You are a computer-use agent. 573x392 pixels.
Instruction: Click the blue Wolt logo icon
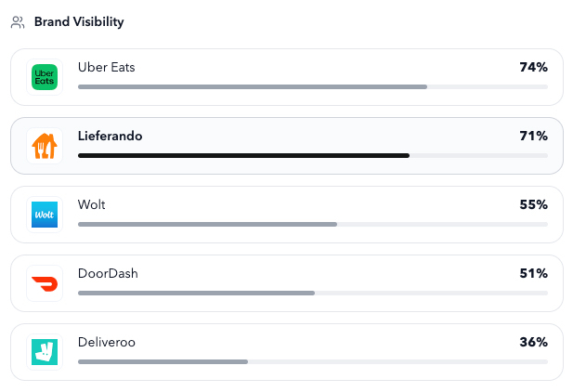click(45, 215)
